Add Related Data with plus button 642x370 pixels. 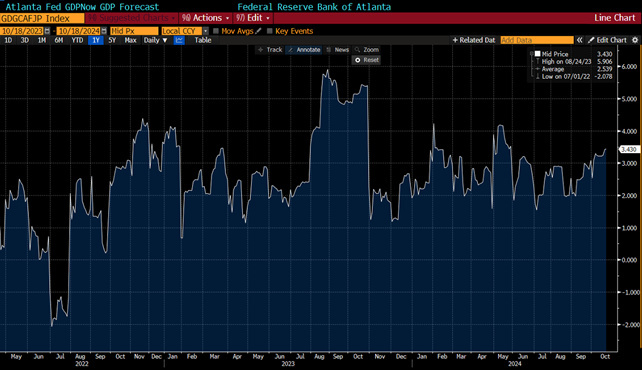[474, 40]
